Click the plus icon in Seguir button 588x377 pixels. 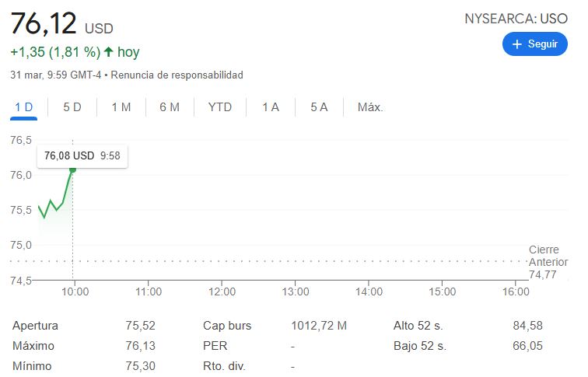[516, 44]
